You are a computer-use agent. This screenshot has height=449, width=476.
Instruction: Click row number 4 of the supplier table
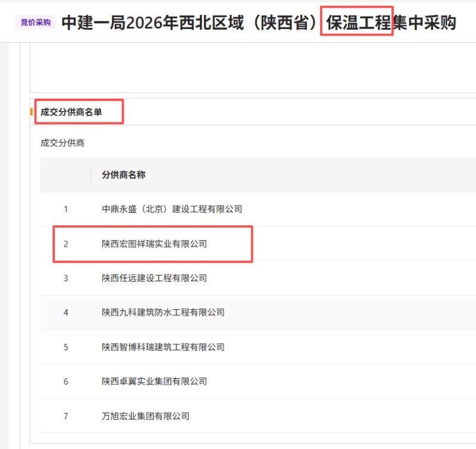[x=66, y=312]
